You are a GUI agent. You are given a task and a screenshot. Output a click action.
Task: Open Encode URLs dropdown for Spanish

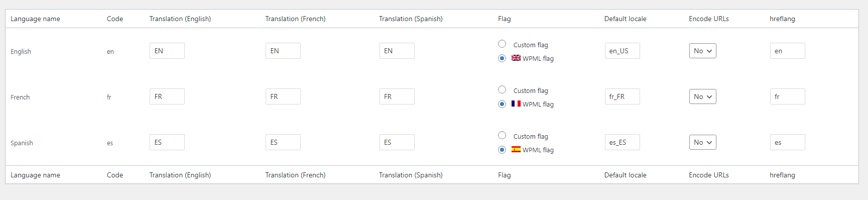[703, 142]
